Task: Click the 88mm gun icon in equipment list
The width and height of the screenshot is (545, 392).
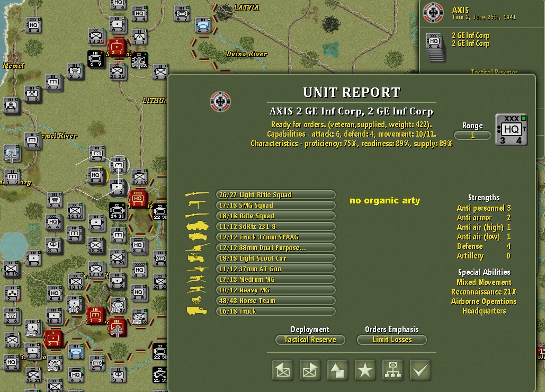Action: point(197,247)
